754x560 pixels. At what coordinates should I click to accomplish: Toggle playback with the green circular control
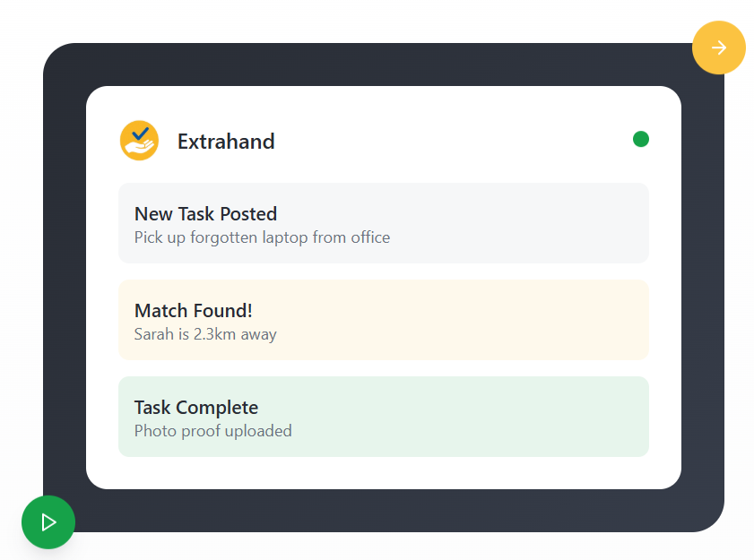pos(48,522)
